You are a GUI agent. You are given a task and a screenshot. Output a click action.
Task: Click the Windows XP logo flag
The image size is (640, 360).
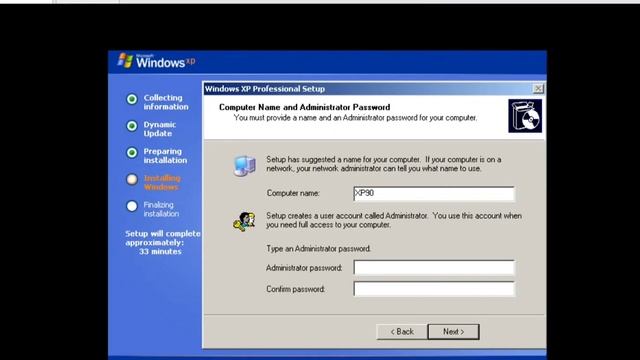coord(125,61)
